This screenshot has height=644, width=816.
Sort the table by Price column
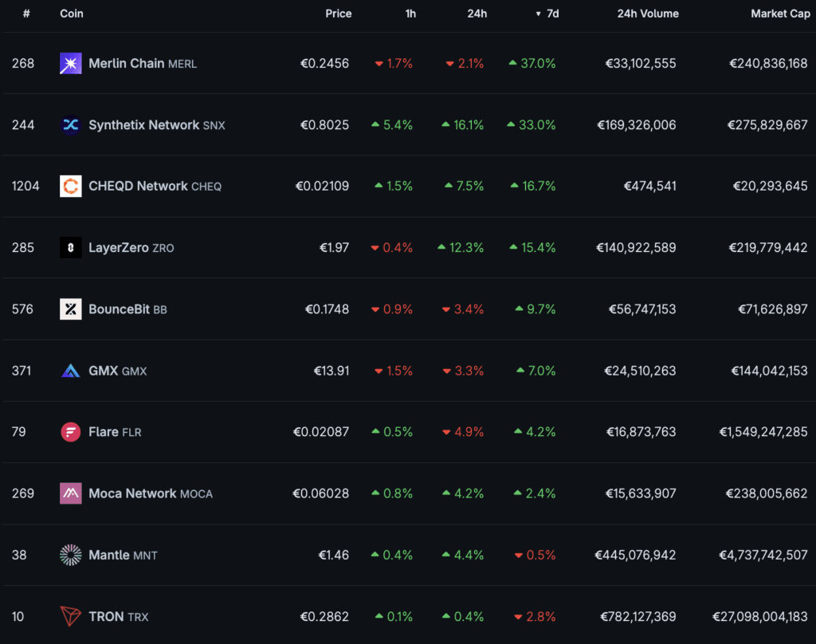coord(338,14)
